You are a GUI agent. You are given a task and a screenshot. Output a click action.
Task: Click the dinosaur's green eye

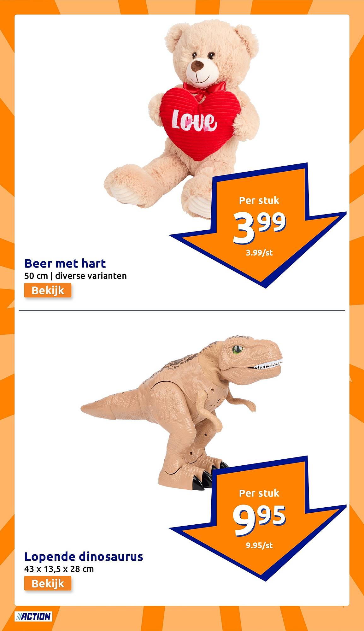click(237, 349)
